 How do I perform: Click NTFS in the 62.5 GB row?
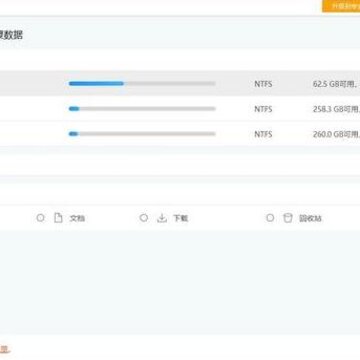point(263,84)
